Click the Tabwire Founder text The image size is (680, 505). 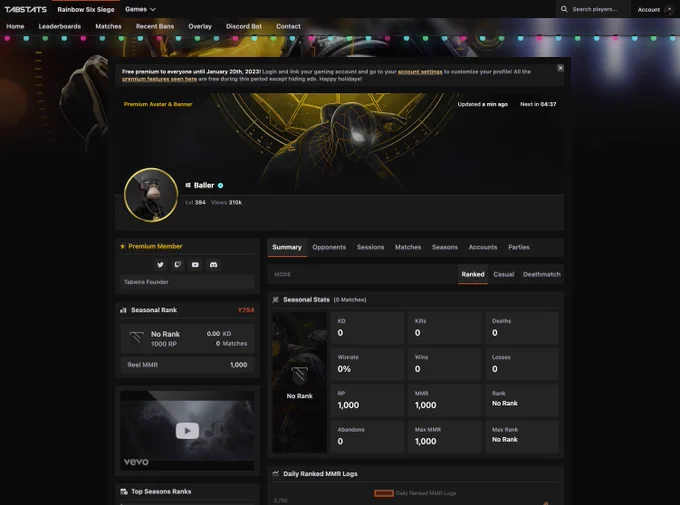[x=146, y=282]
